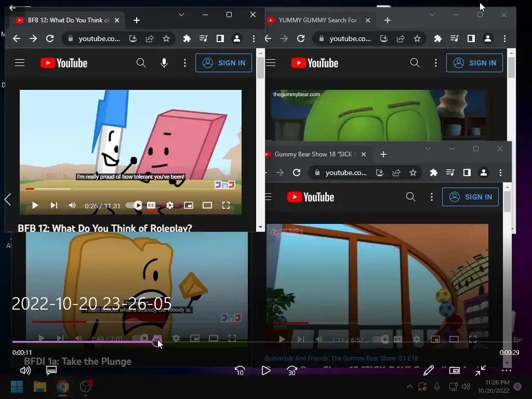Screen dimensions: 532x399
Task: Open Chrome from the Windows taskbar
Action: coord(63,387)
